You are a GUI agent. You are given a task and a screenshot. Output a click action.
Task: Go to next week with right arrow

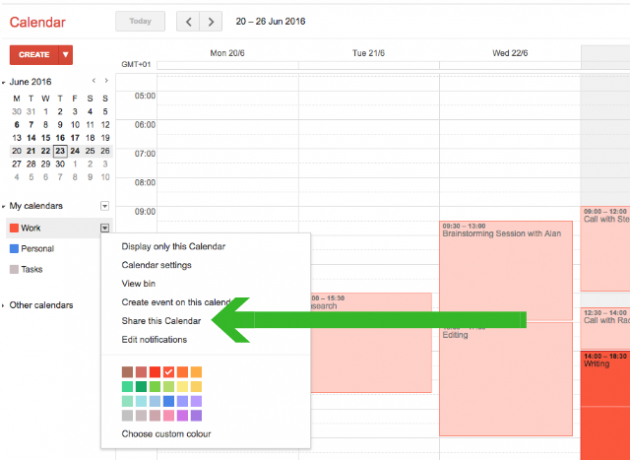[x=211, y=21]
